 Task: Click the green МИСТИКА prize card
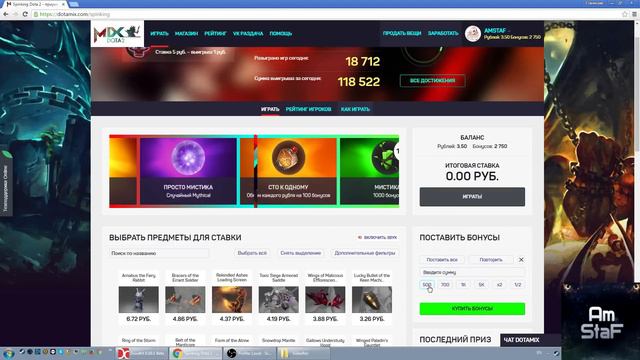pos(369,171)
